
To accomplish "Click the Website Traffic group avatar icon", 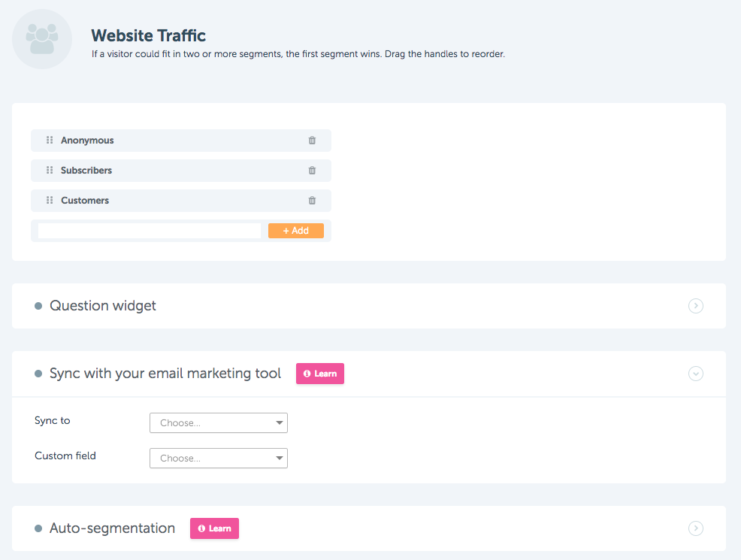I will [x=42, y=39].
